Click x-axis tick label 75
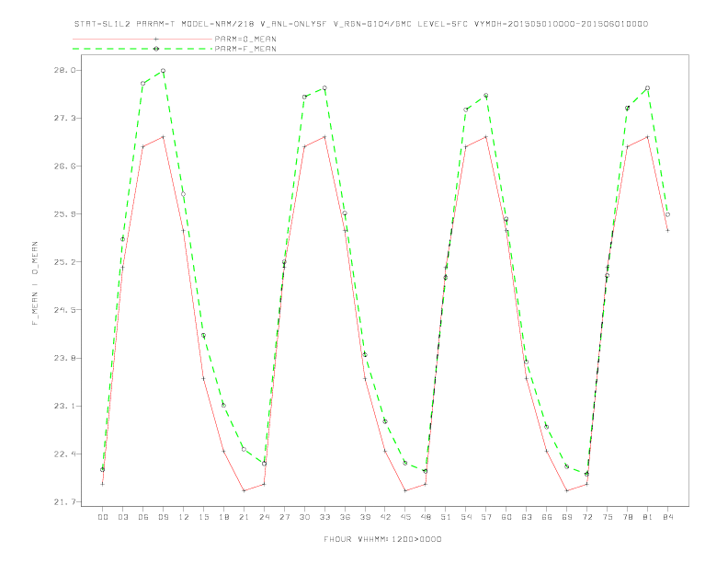The image size is (728, 563). 608,517
